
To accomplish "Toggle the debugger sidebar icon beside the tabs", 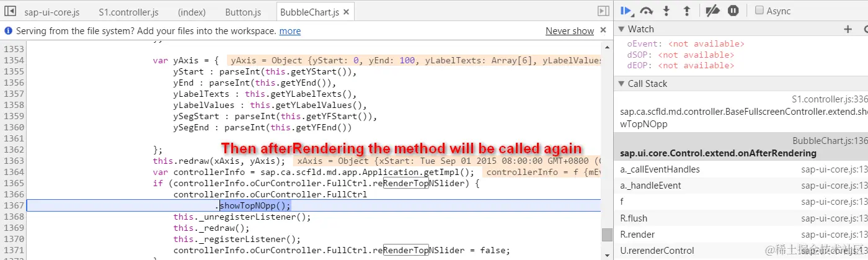I will pyautogui.click(x=603, y=11).
